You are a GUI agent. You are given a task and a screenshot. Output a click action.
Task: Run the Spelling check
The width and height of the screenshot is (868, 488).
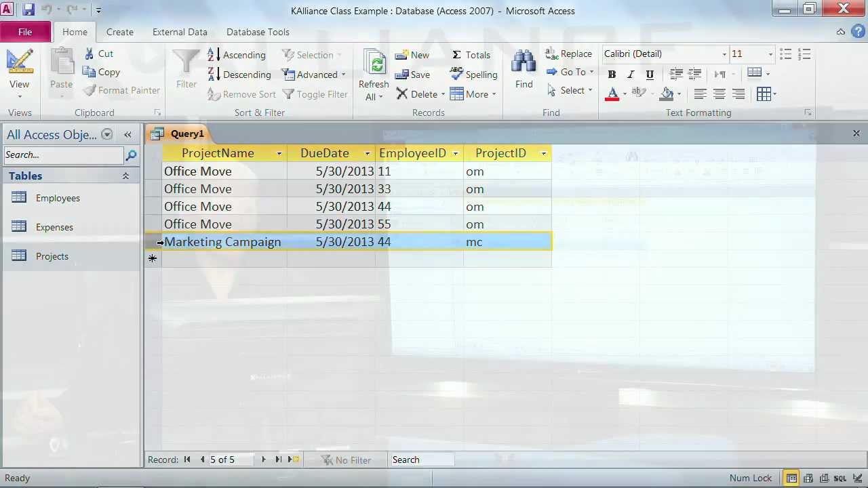click(x=473, y=75)
